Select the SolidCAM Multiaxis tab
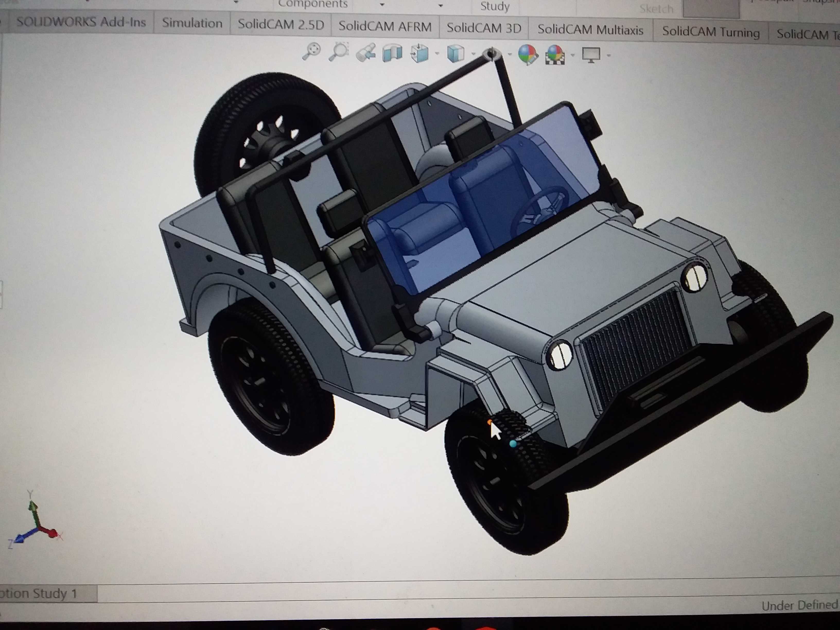Image resolution: width=840 pixels, height=630 pixels. pos(590,29)
